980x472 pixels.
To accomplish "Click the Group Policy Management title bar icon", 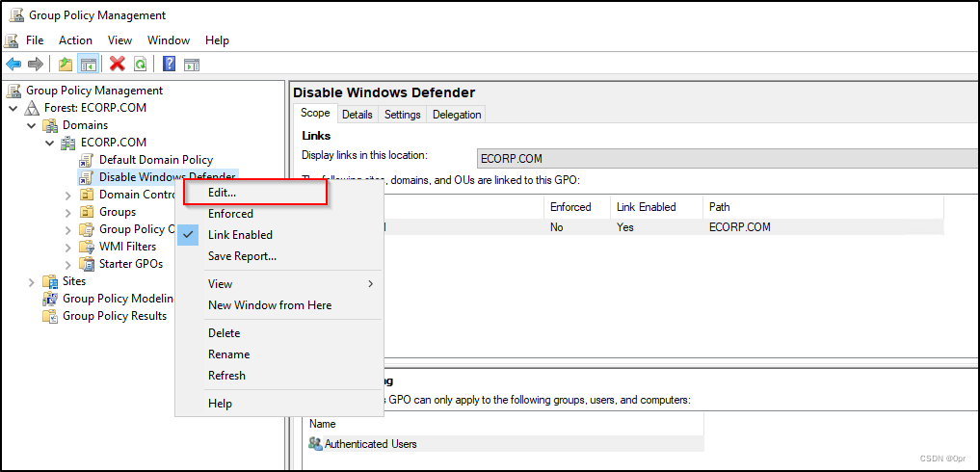I will pyautogui.click(x=16, y=15).
